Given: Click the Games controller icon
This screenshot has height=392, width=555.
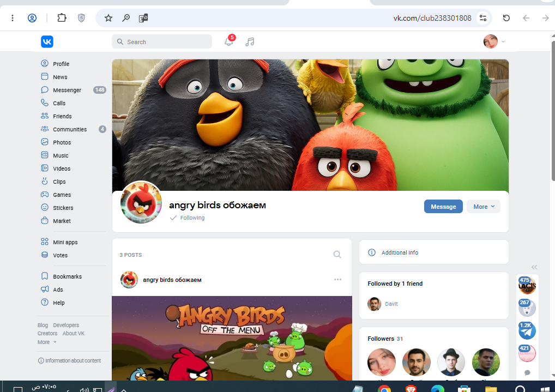Looking at the screenshot, I should tap(45, 195).
